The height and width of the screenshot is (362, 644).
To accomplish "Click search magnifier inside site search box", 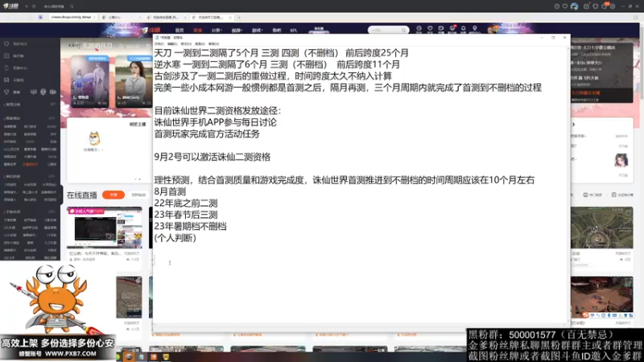I will pos(404,30).
